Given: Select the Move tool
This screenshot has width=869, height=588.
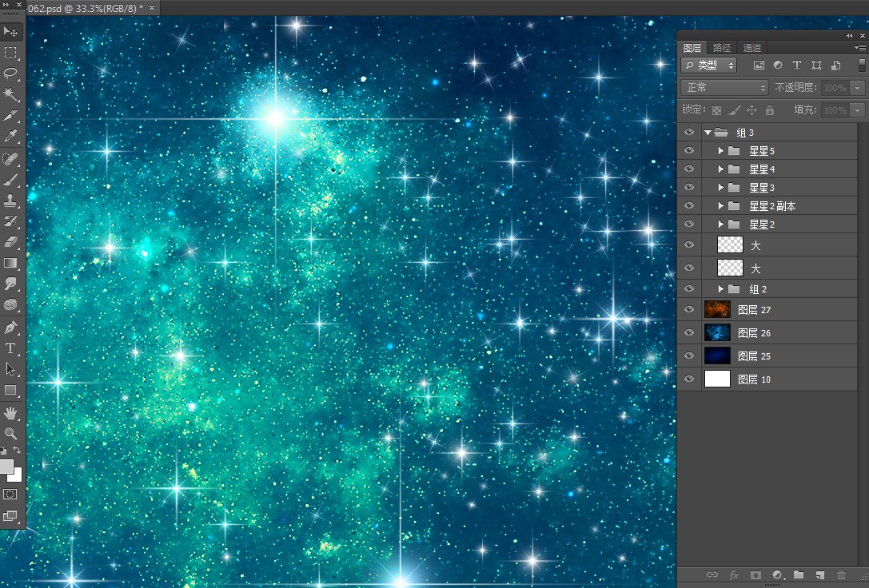Looking at the screenshot, I should click(x=10, y=32).
